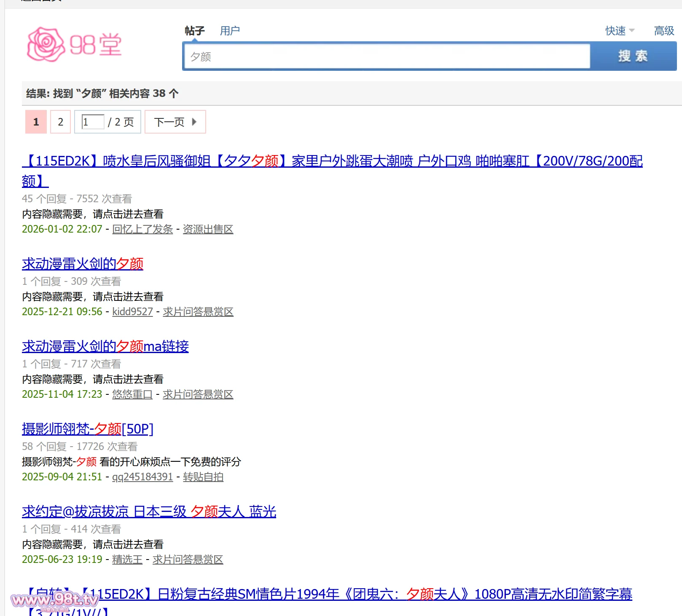Click the next page arrow icon
Image resolution: width=682 pixels, height=616 pixels.
pos(194,122)
